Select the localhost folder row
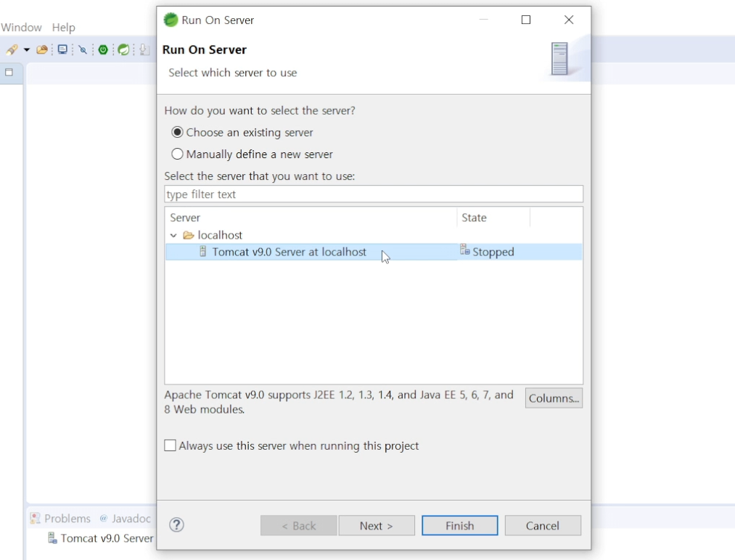 [374, 235]
